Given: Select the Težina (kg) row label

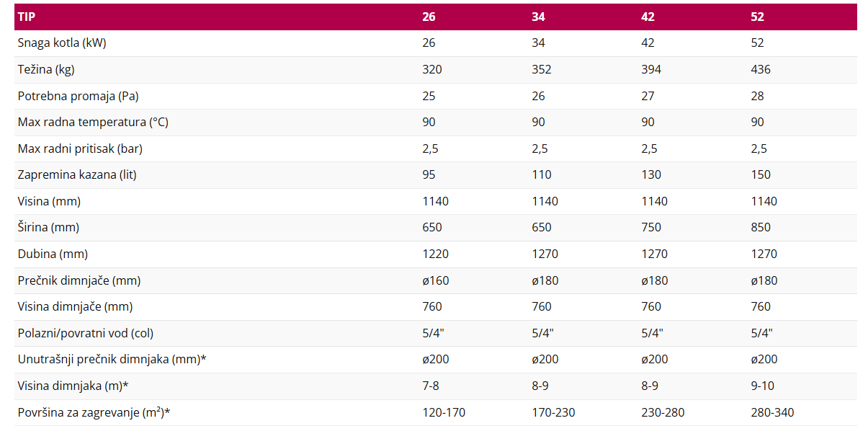Looking at the screenshot, I should tap(46, 70).
